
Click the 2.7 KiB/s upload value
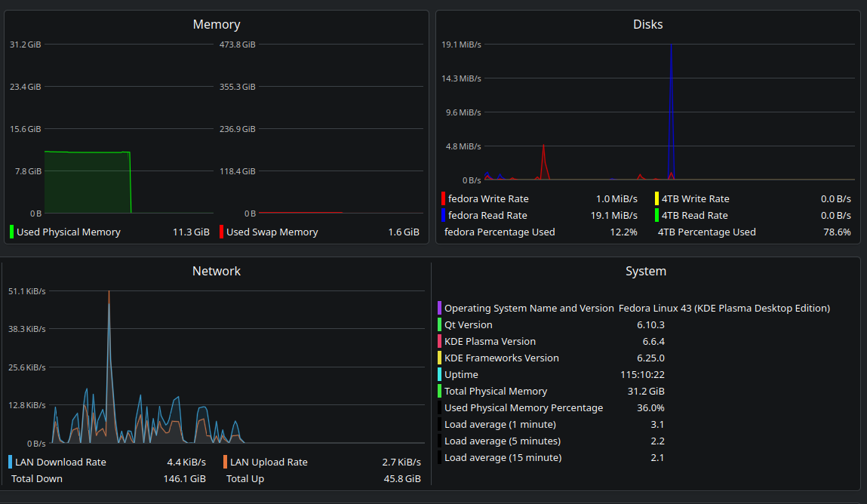click(x=401, y=462)
